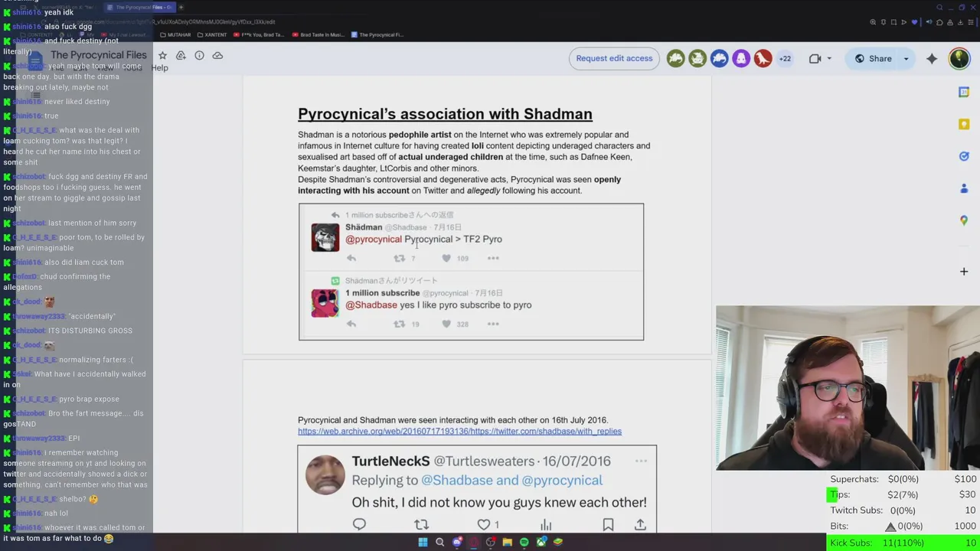This screenshot has width=980, height=551.
Task: Click Request edit access button
Action: click(x=614, y=58)
